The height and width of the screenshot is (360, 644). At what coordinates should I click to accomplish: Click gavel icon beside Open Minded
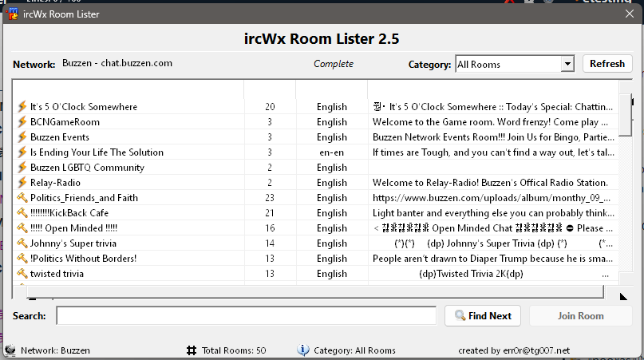click(x=22, y=228)
